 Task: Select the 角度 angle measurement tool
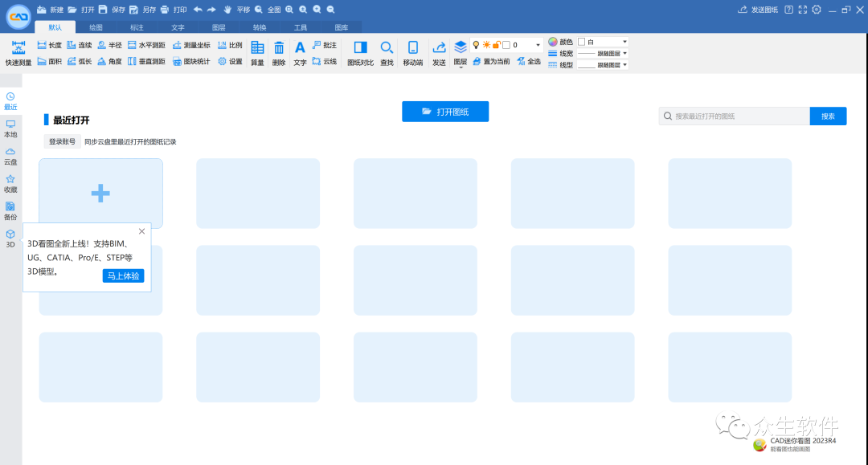pyautogui.click(x=109, y=61)
